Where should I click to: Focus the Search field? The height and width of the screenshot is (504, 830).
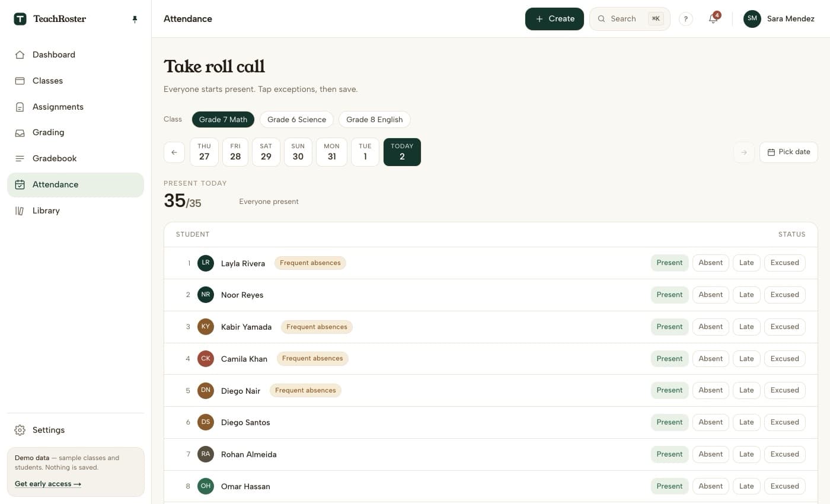[630, 19]
